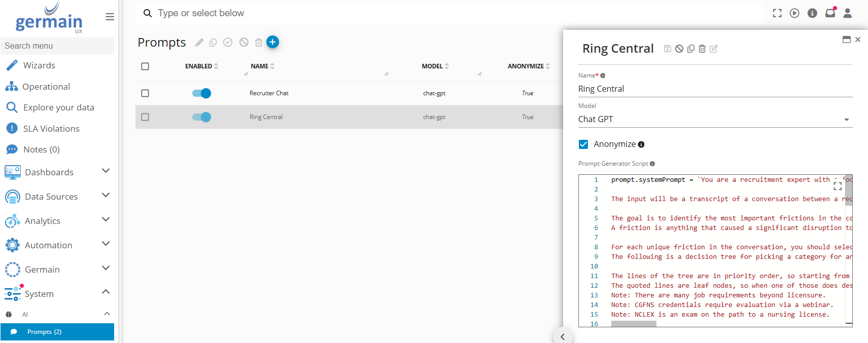This screenshot has height=343, width=868.
Task: Collapse the sidebar with hamburger icon
Action: [110, 17]
